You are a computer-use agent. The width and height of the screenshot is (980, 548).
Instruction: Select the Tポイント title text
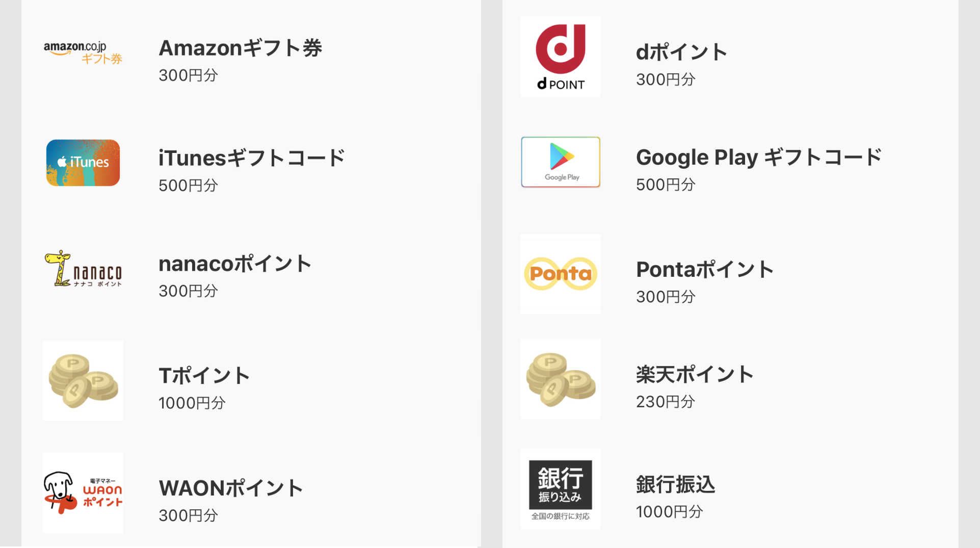[204, 376]
